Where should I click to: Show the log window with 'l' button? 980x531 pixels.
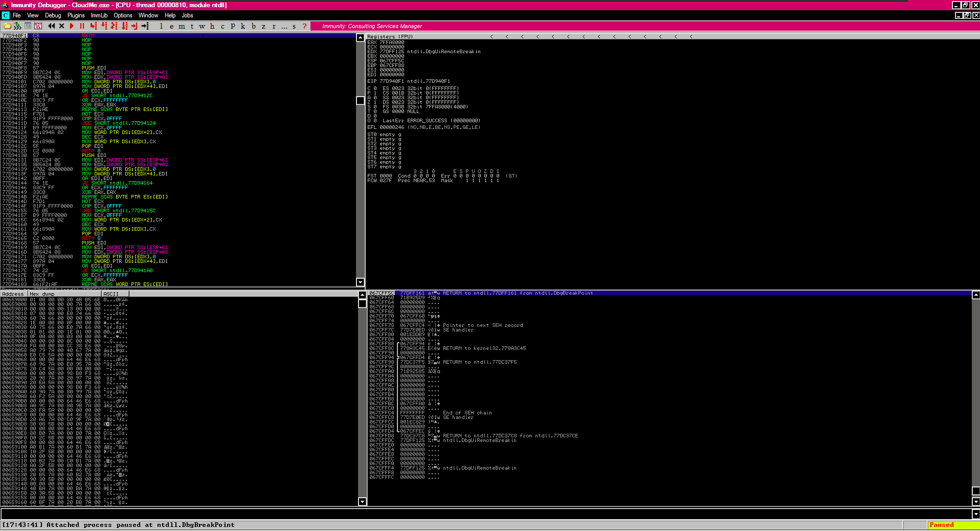pos(161,26)
